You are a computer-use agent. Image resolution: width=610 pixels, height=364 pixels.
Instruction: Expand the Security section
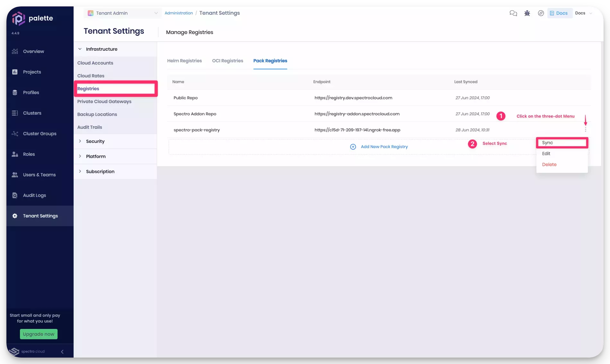tap(80, 141)
